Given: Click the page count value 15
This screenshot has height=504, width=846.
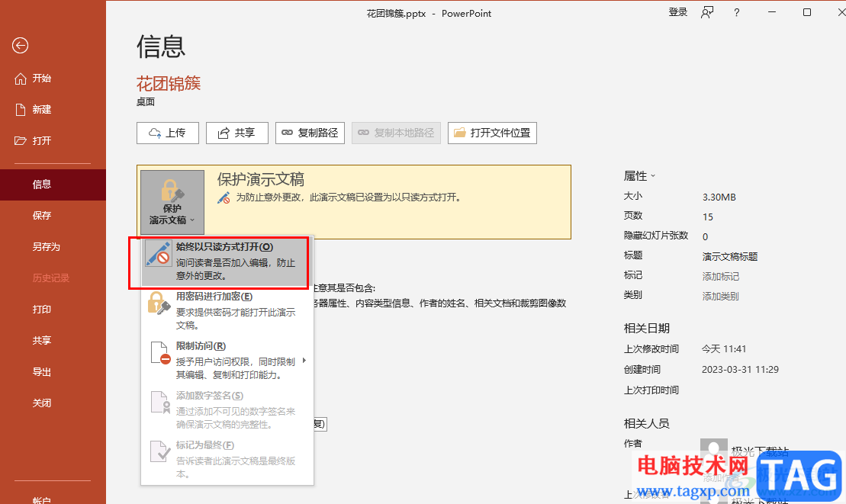Looking at the screenshot, I should 708,217.
